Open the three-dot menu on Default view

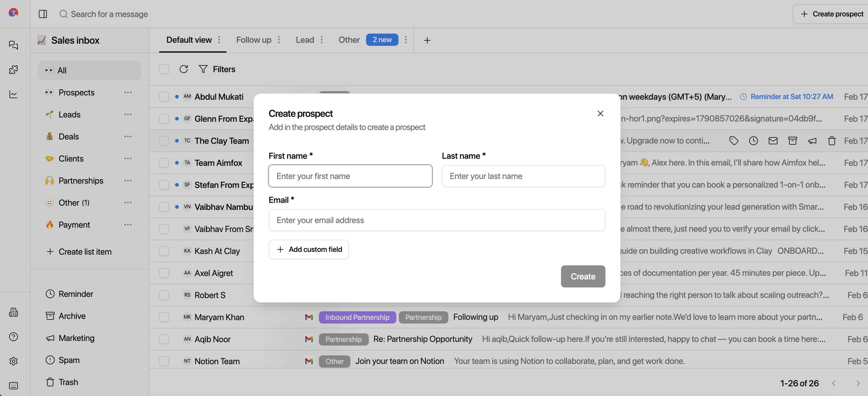219,40
